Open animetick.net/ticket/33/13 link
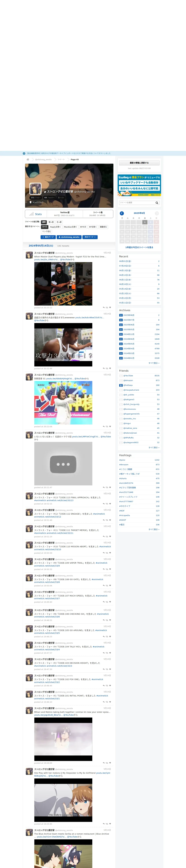186x868 pixels. point(60,500)
